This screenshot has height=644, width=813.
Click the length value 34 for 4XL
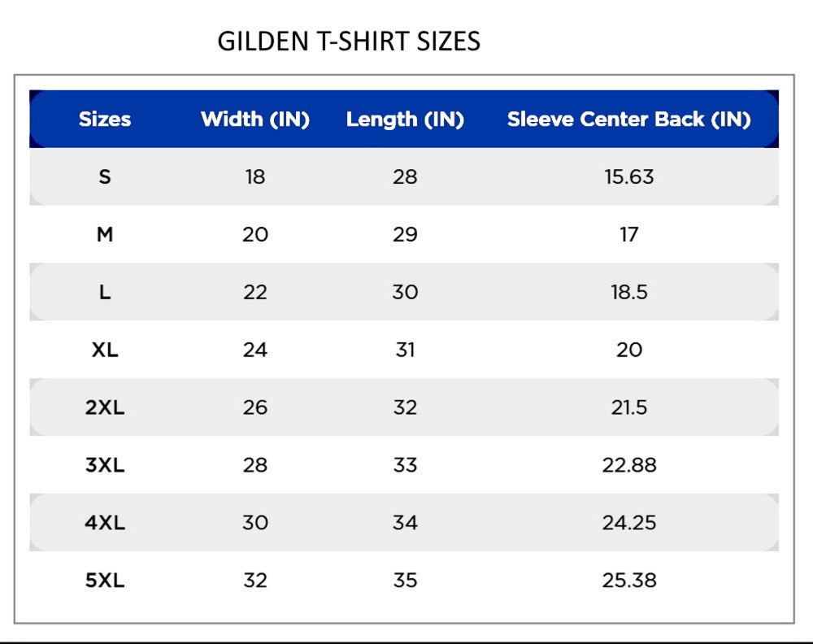pos(405,523)
